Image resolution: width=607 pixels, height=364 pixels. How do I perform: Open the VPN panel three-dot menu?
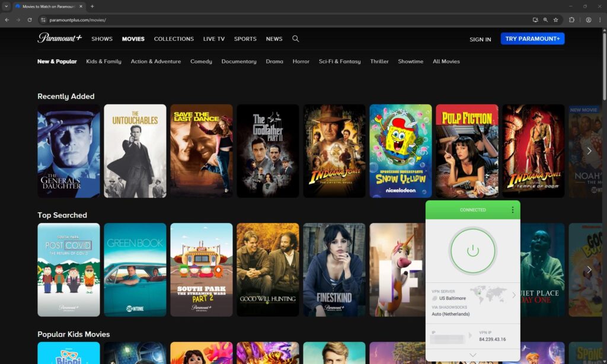(513, 209)
